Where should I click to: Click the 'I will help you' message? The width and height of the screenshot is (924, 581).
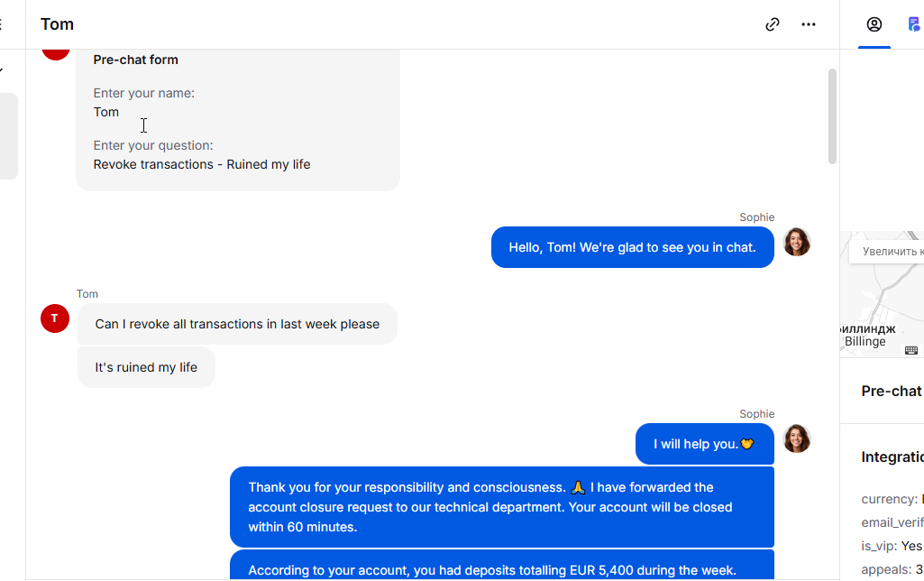pos(704,444)
